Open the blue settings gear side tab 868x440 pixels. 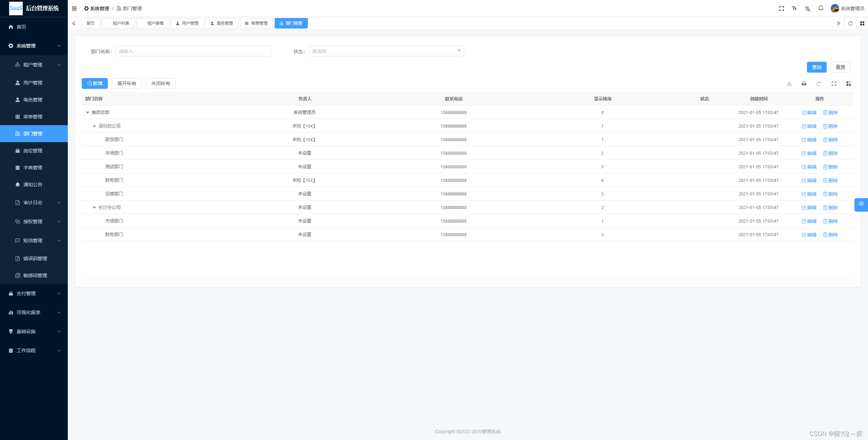click(861, 204)
